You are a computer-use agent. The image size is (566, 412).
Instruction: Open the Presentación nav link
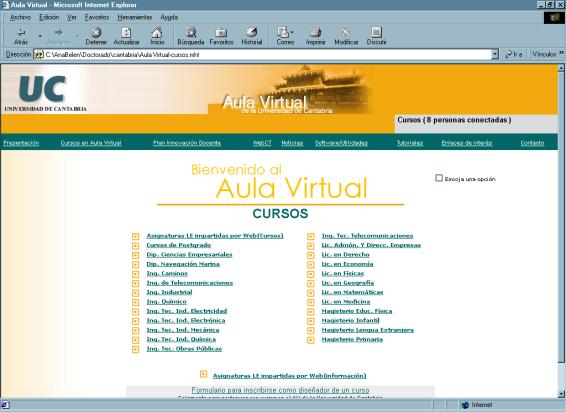tap(21, 143)
